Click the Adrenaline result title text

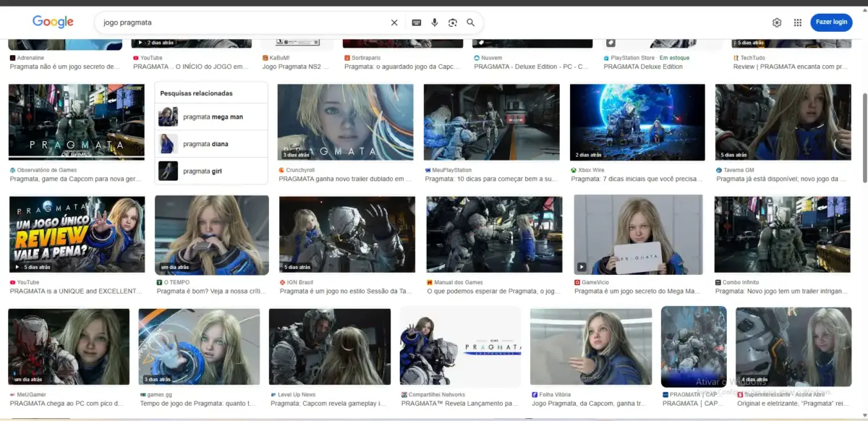click(x=65, y=67)
